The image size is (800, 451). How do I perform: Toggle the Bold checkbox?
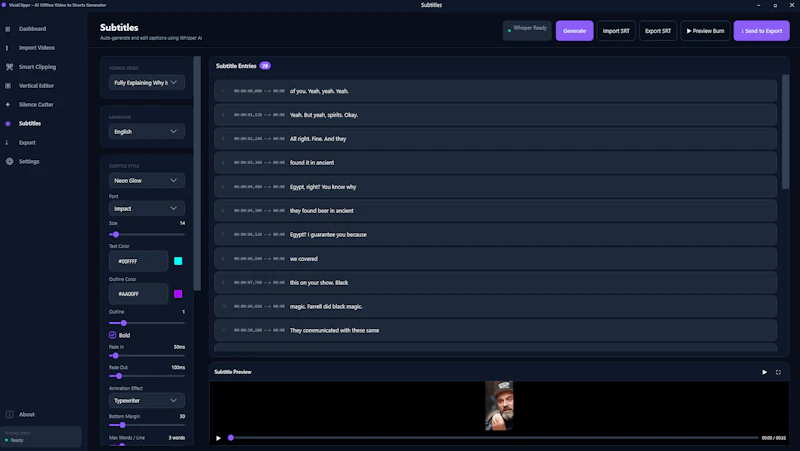112,335
